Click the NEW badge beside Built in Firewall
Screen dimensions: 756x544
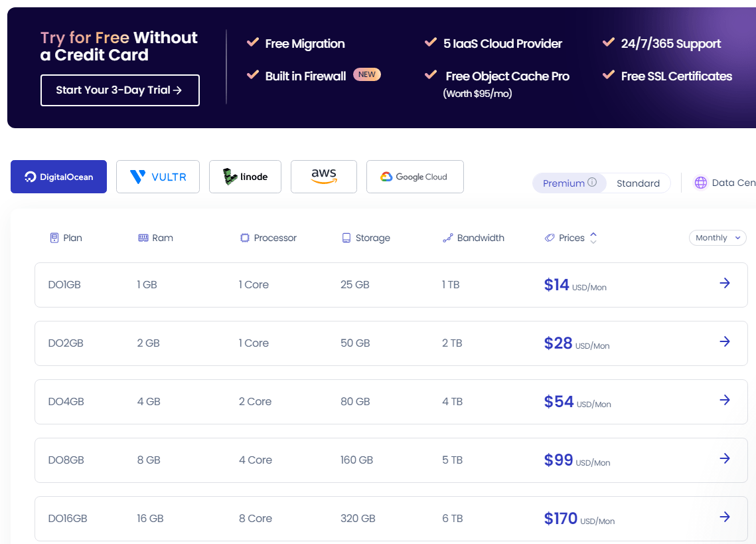coord(367,74)
